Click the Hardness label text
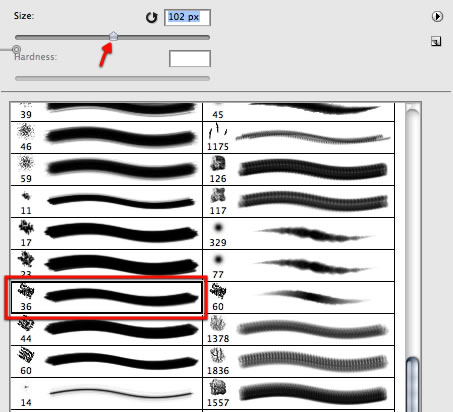This screenshot has width=453, height=412. [35, 57]
